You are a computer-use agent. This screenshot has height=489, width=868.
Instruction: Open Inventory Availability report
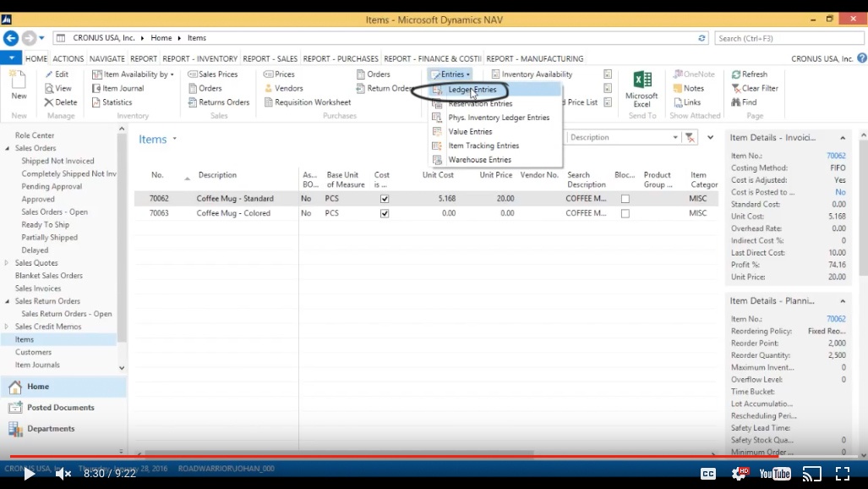(532, 74)
